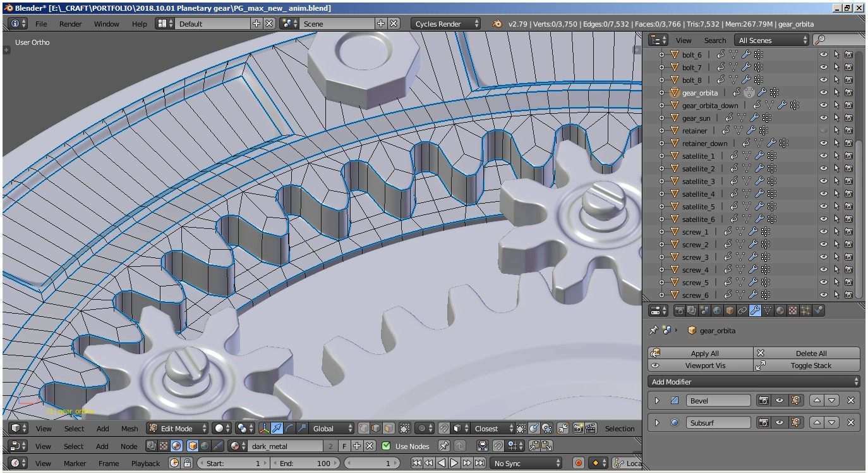Add a new scene with plus icon

pyautogui.click(x=381, y=23)
